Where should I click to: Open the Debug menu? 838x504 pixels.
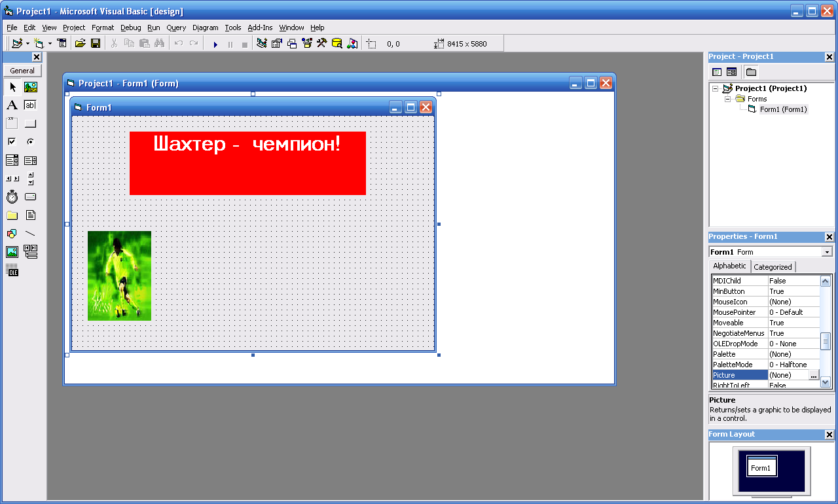(x=131, y=27)
